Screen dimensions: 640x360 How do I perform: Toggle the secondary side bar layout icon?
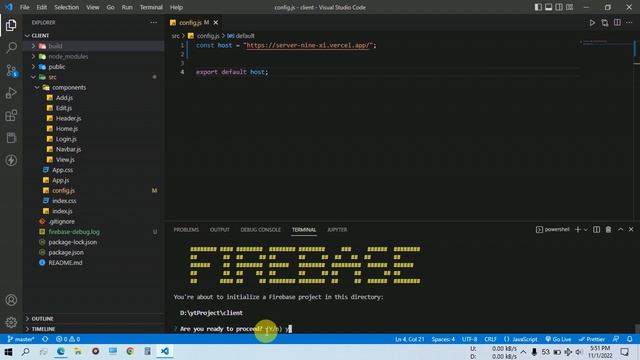(x=559, y=7)
